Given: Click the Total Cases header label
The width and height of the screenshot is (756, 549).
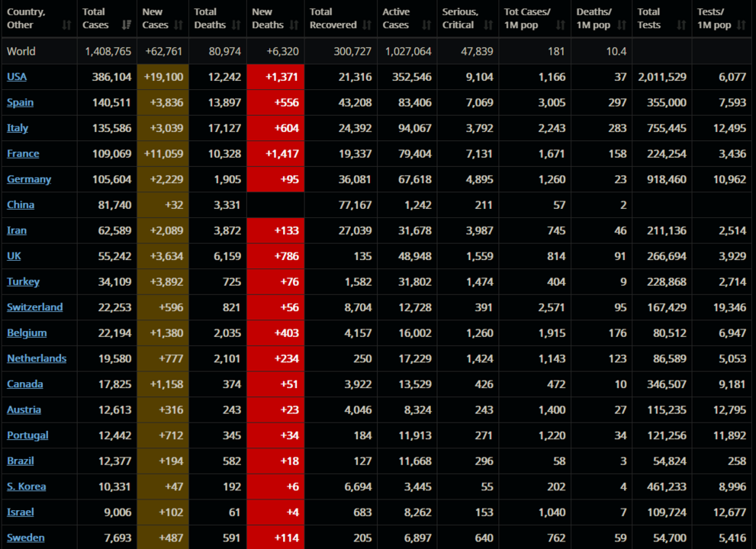Looking at the screenshot, I should [95, 18].
